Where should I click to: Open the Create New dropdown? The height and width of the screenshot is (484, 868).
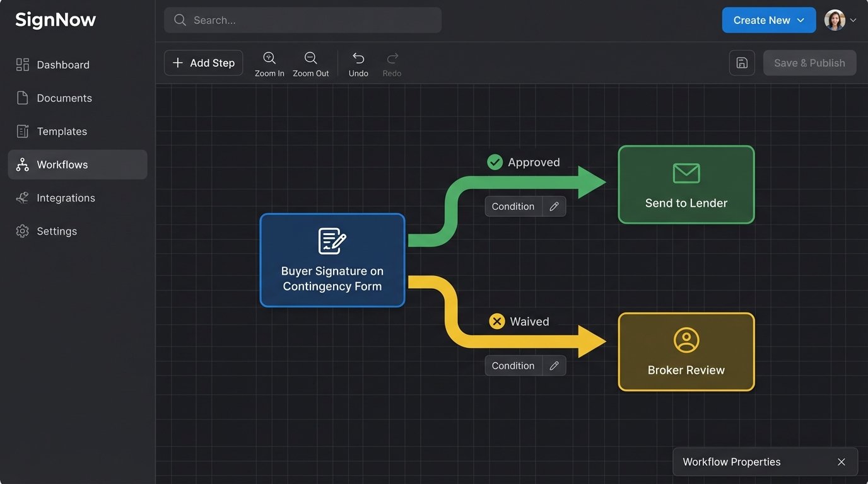768,20
